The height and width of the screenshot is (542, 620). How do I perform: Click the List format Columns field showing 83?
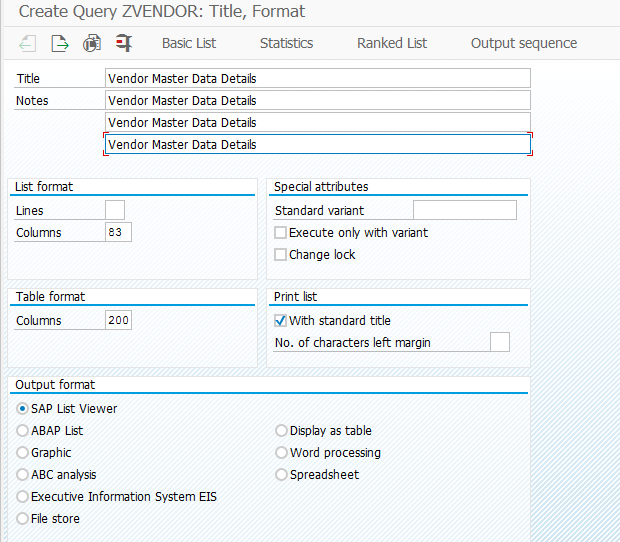(x=118, y=232)
